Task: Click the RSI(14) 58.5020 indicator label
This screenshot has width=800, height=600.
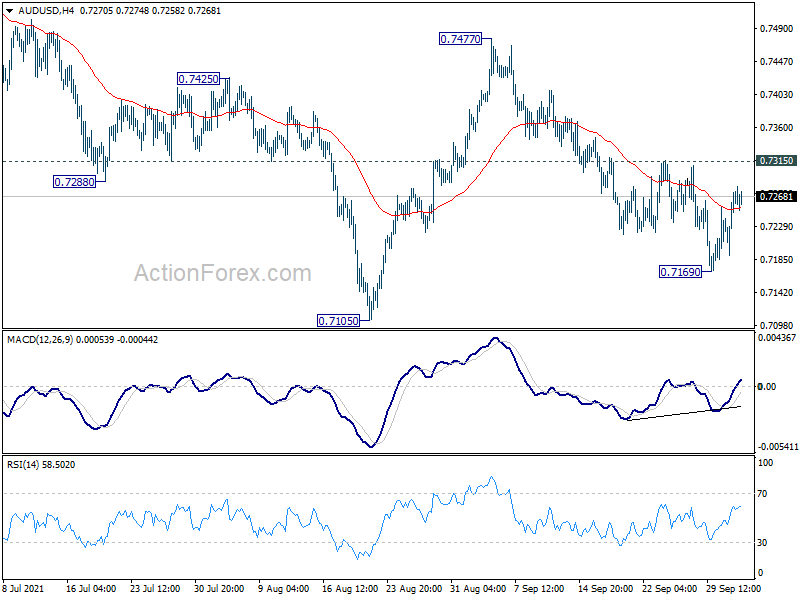Action: click(41, 465)
